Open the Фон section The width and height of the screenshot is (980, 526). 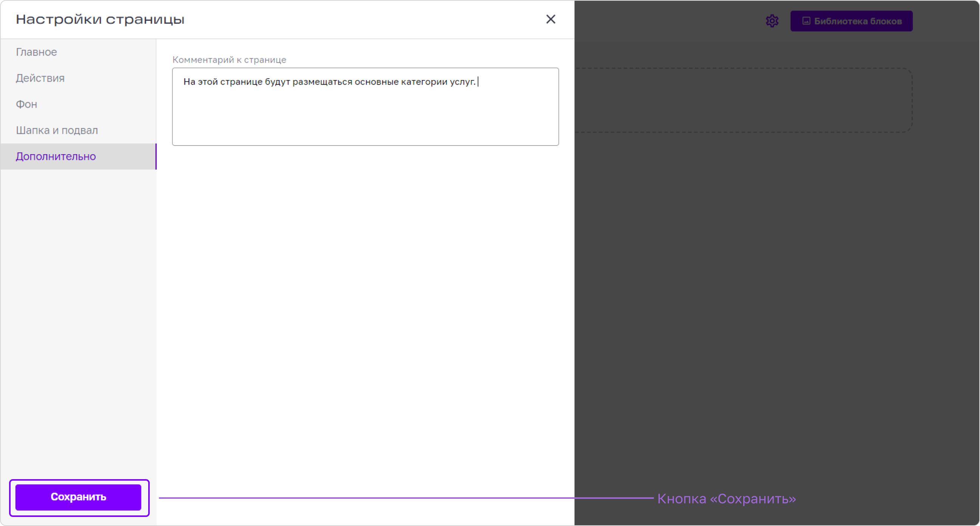click(78, 104)
